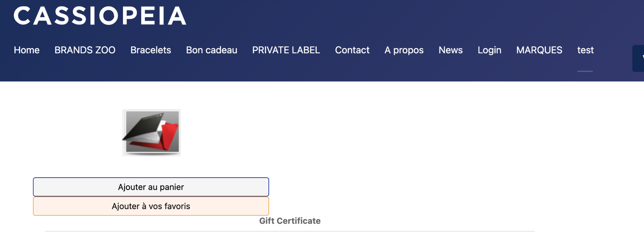Click the Gift Certificate product title
Viewport: 644px width, 246px height.
coord(290,221)
